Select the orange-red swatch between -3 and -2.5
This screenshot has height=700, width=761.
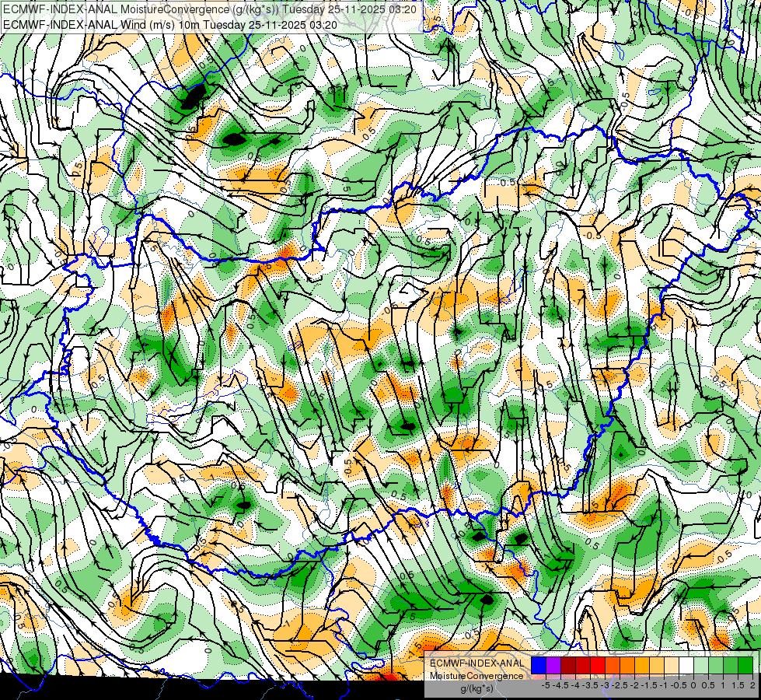tap(613, 666)
